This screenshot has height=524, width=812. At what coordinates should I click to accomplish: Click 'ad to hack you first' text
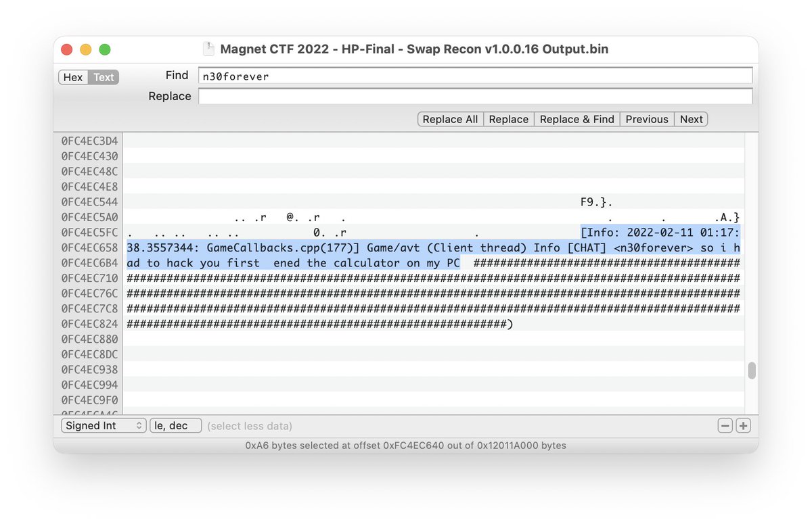click(x=193, y=263)
